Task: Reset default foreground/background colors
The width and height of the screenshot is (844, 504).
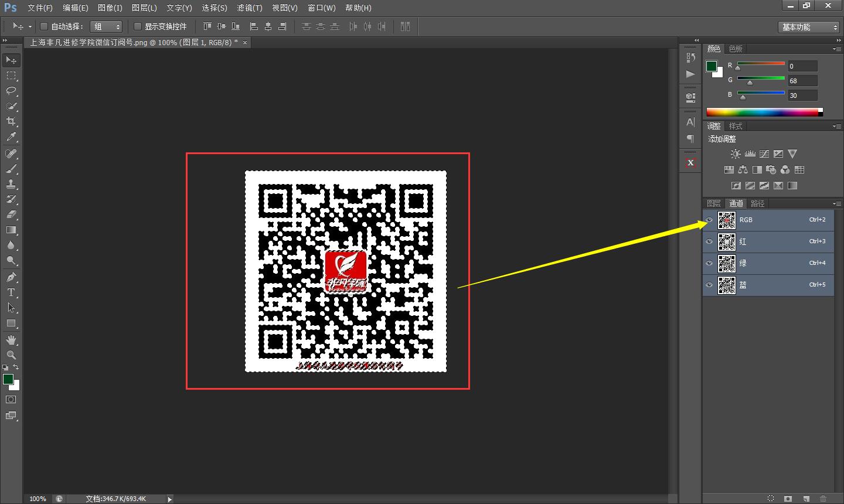Action: (5, 367)
